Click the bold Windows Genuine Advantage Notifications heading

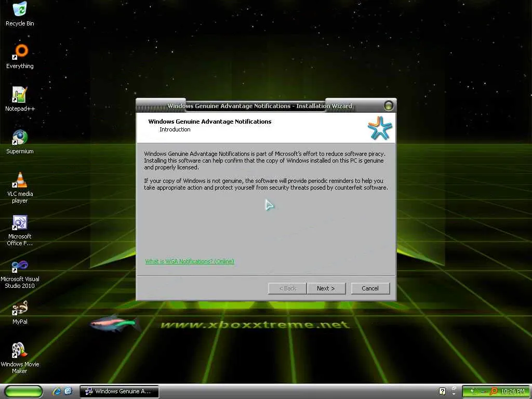coord(210,122)
